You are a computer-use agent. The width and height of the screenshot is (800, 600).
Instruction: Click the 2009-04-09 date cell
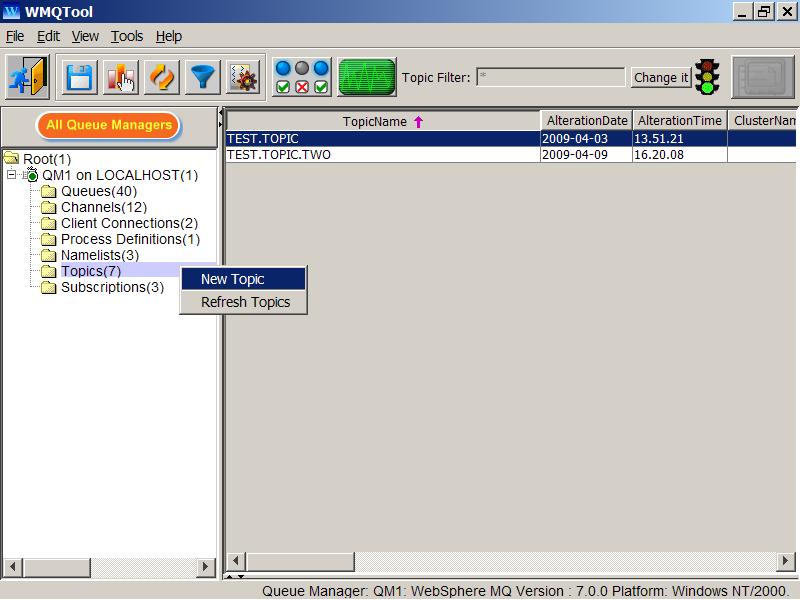586,155
